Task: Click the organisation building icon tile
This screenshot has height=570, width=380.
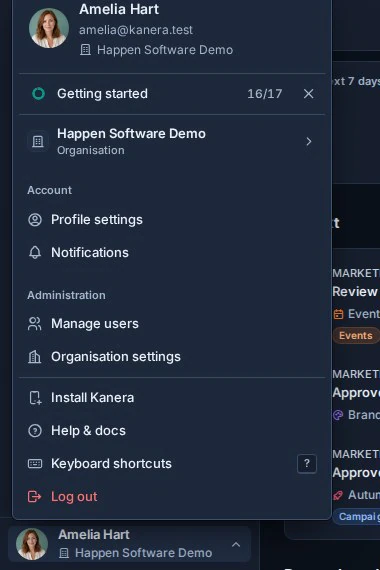Action: [38, 141]
